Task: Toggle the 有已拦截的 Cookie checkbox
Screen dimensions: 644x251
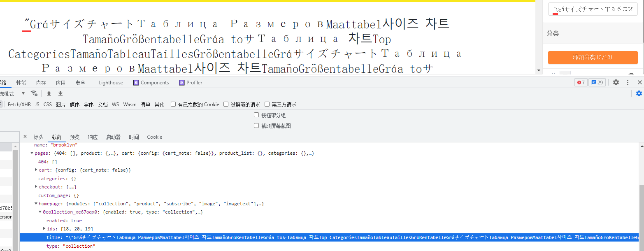Action: [x=173, y=104]
